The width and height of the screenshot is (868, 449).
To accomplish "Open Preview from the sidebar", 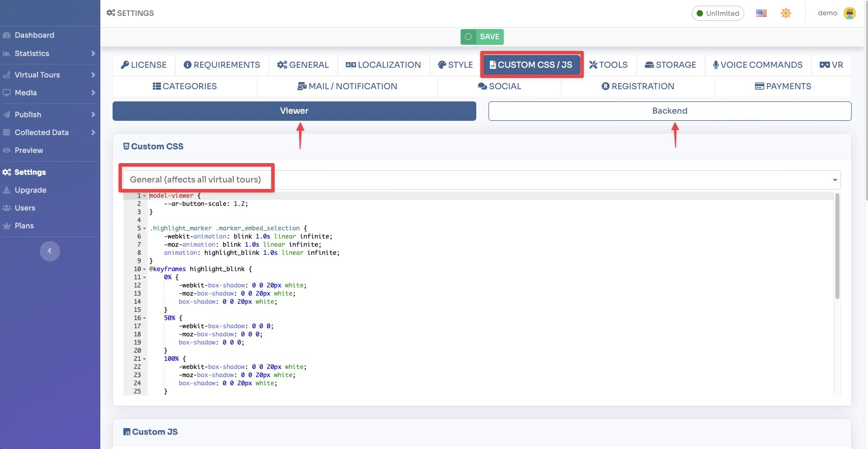I will [29, 150].
